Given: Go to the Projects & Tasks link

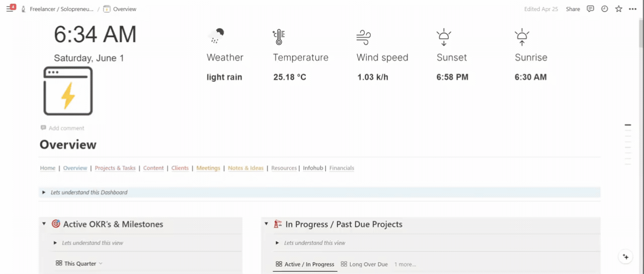Looking at the screenshot, I should [115, 168].
